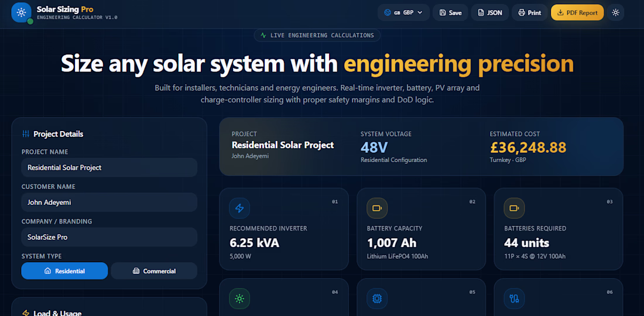This screenshot has height=316, width=644.
Task: Export data with the JSON button
Action: 490,13
